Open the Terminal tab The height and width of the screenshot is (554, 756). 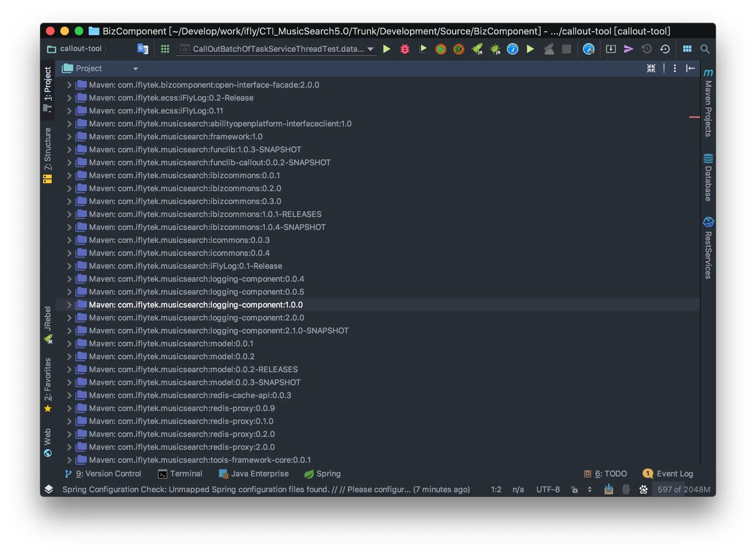(x=180, y=474)
